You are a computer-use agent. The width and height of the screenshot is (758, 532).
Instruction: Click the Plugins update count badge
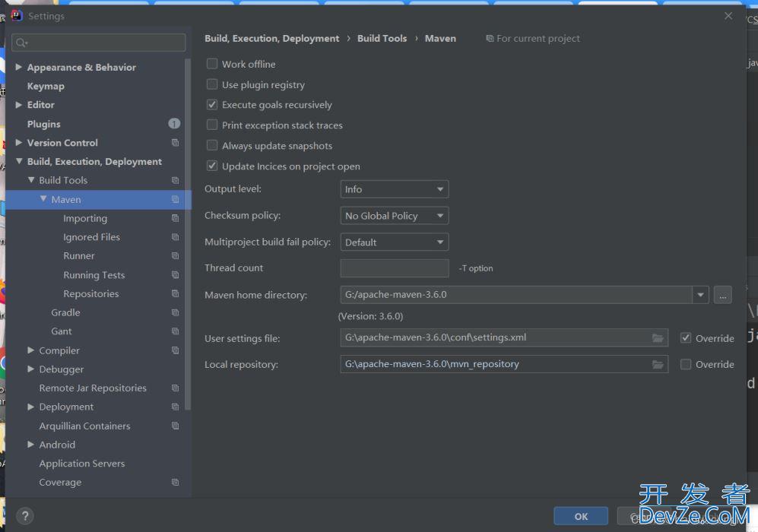tap(174, 124)
